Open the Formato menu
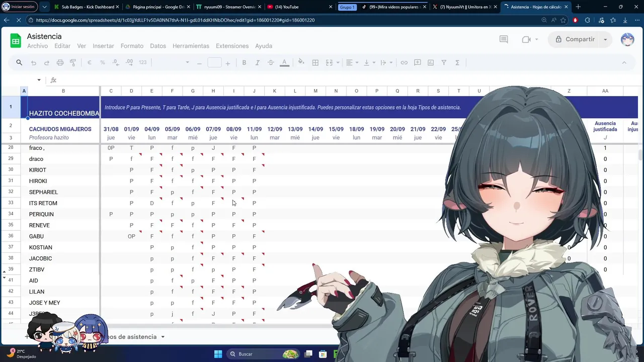Screen dimensions: 644x362 point(132,46)
